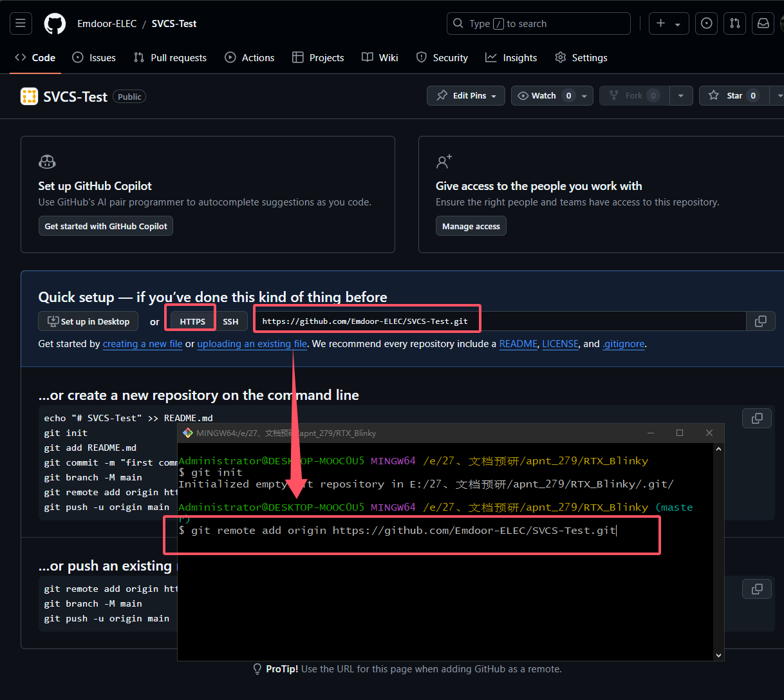
Task: Open the Settings tab
Action: pyautogui.click(x=581, y=58)
